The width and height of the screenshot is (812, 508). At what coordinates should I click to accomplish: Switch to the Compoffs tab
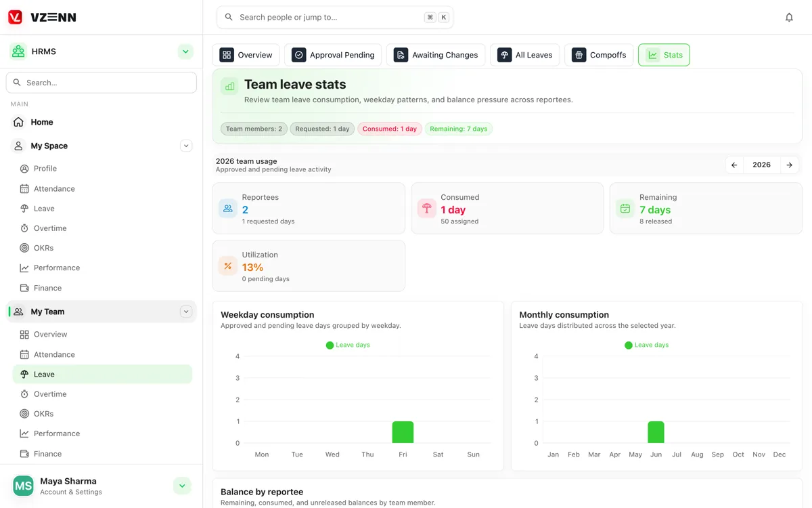click(x=599, y=55)
